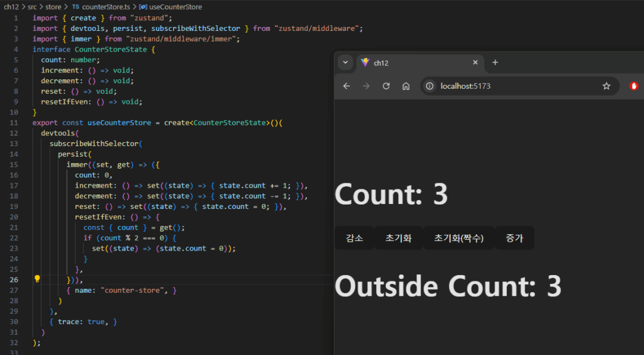Open a new browser tab with plus icon
Screen dimensions: 644x355
point(495,62)
